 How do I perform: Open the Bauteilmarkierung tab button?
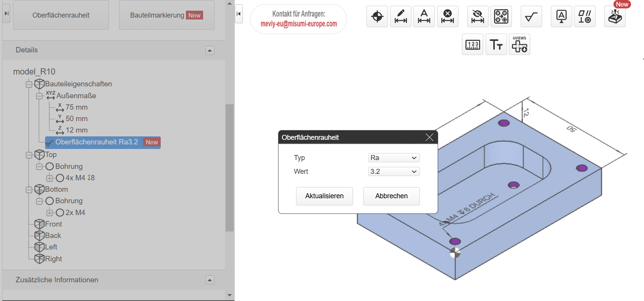click(x=166, y=15)
